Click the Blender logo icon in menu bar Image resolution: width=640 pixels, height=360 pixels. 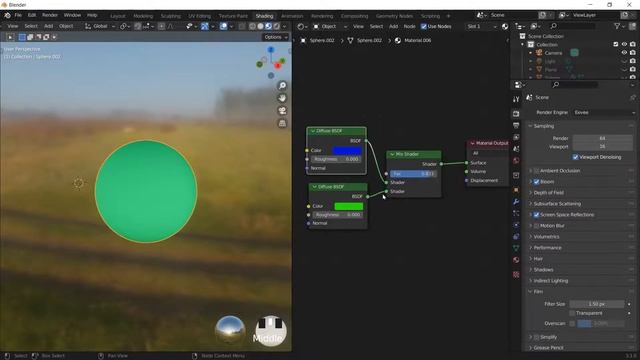coord(7,15)
